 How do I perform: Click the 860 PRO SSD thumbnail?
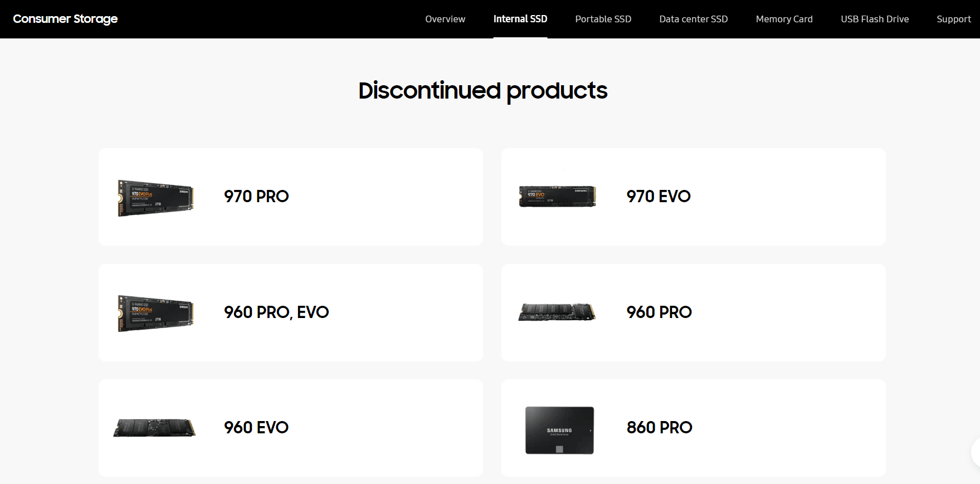559,430
